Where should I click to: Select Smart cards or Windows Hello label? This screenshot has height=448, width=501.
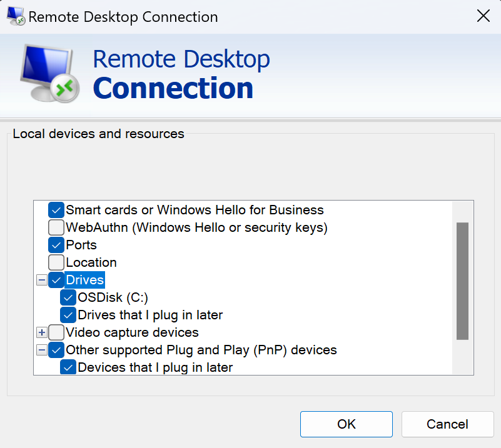pyautogui.click(x=195, y=210)
